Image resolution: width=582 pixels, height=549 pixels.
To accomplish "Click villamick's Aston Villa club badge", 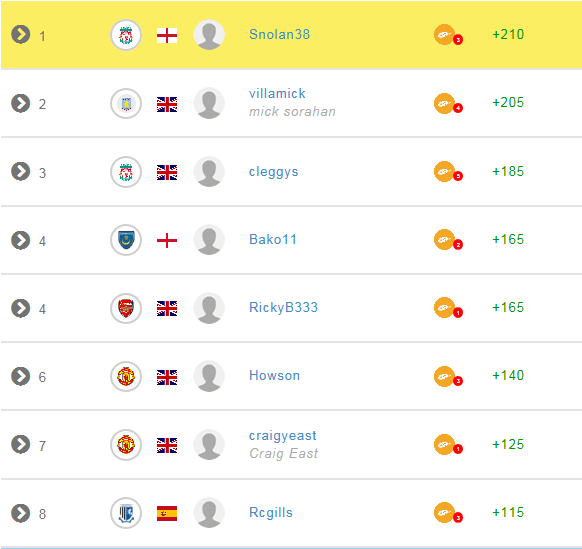I will tap(126, 104).
